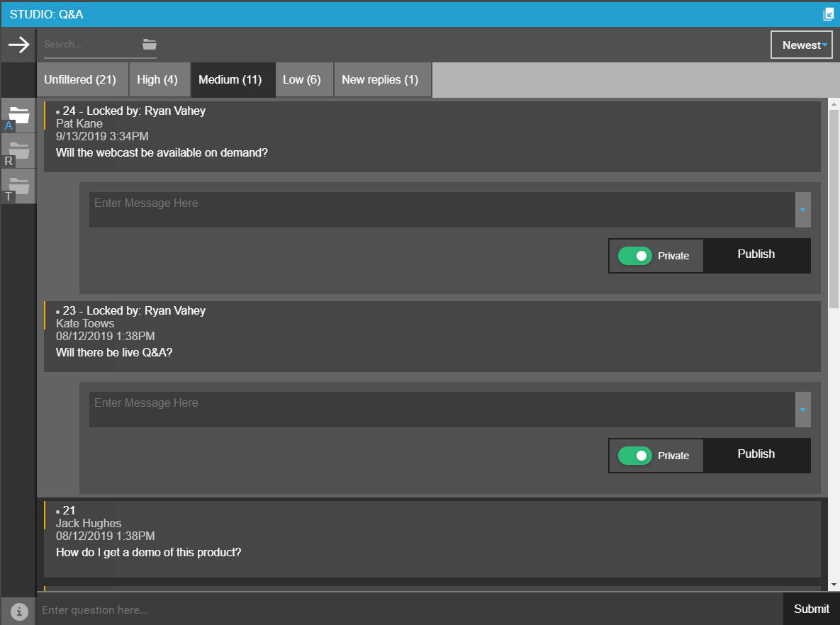Switch to the Unfiltered (21) tab

[x=80, y=80]
